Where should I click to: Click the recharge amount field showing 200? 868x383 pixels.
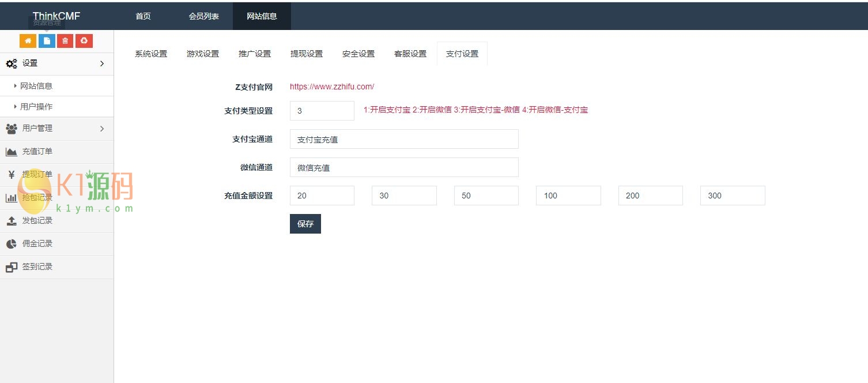click(x=651, y=196)
